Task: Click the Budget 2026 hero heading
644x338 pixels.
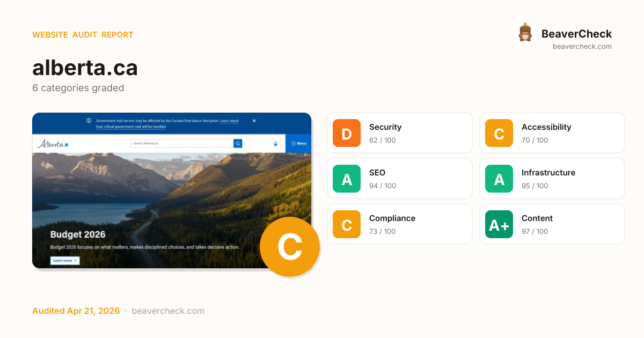Action: point(78,234)
